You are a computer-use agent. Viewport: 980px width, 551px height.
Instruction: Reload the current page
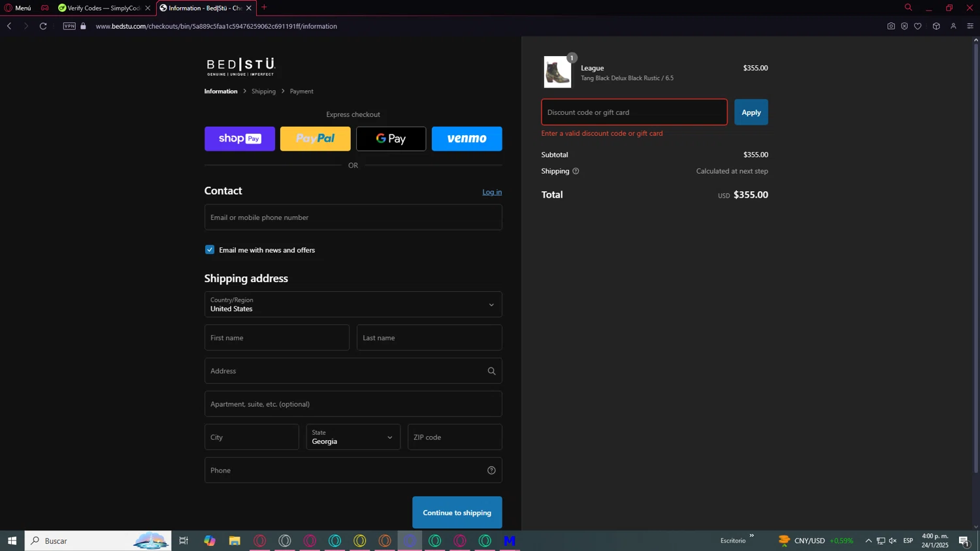coord(43,26)
